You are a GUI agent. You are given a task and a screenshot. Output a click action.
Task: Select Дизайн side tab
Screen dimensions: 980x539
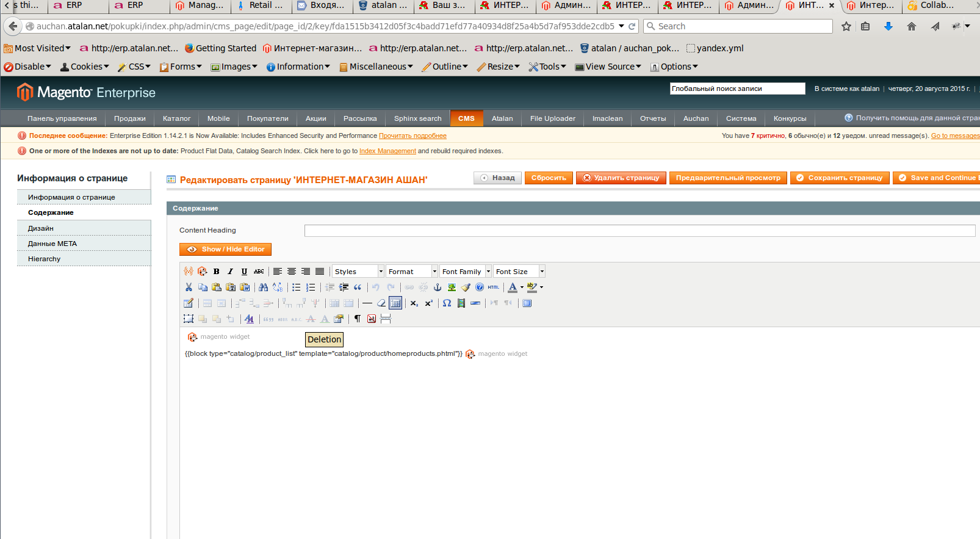[84, 228]
